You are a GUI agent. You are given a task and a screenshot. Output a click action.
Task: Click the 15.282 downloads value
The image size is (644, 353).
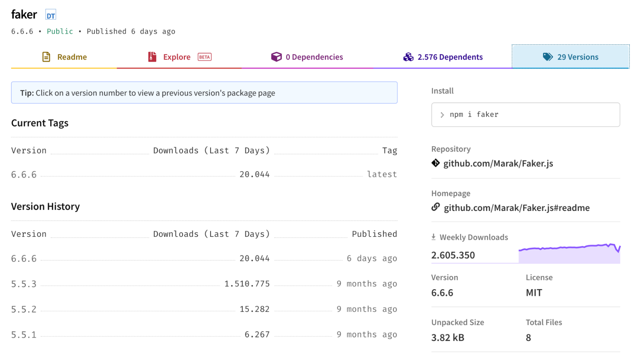[255, 309]
